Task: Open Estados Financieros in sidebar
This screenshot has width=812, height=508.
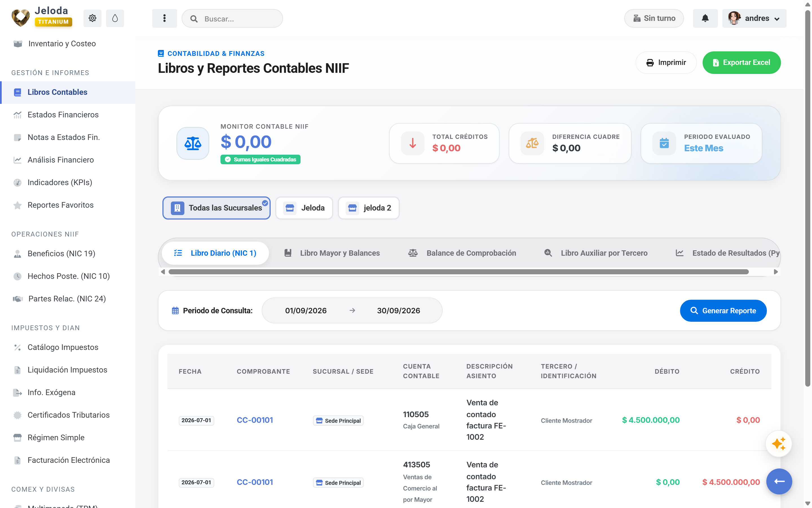Action: [68, 115]
